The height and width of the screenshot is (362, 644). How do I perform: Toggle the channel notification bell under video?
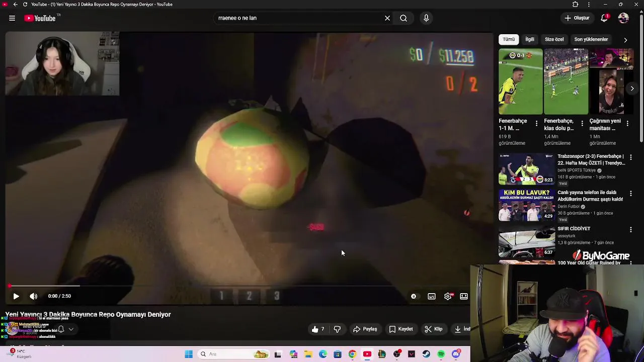61,329
